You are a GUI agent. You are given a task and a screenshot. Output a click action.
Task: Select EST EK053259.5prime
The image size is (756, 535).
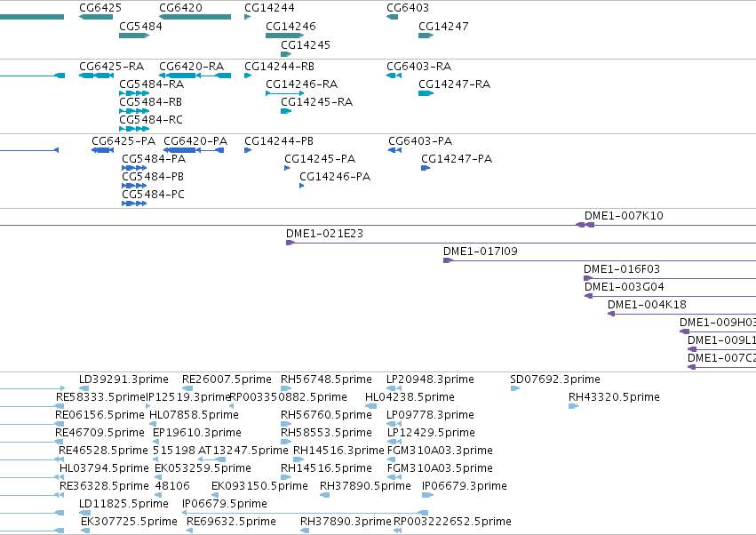click(x=203, y=468)
